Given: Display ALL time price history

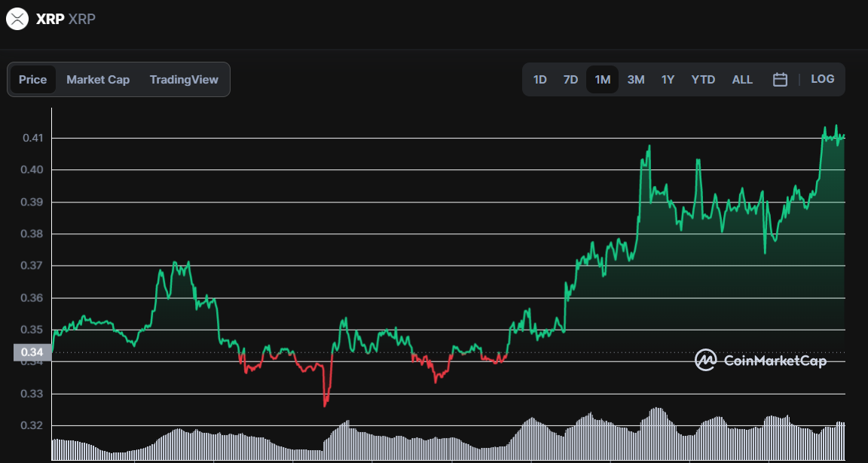Looking at the screenshot, I should tap(742, 80).
